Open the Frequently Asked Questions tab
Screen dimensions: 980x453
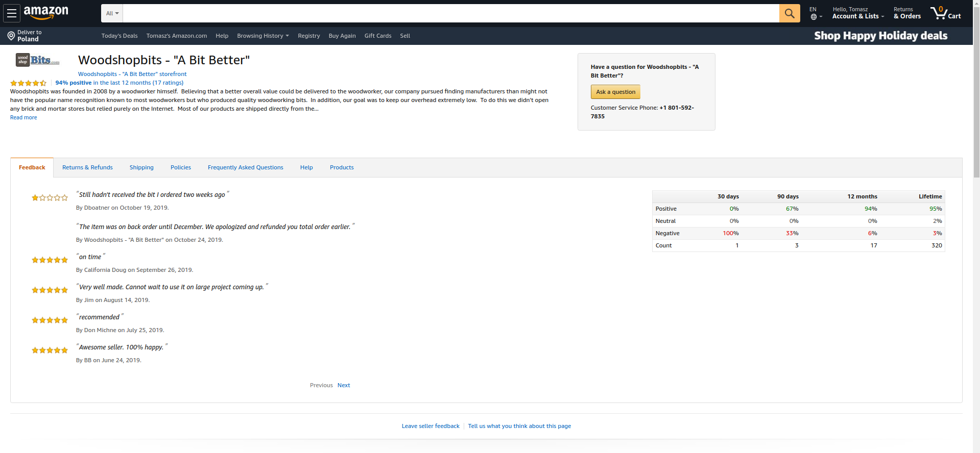[246, 167]
